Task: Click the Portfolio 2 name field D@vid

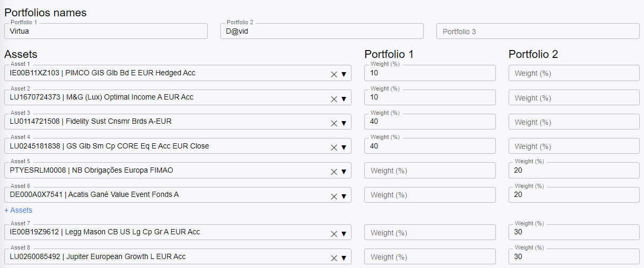Action: [321, 31]
